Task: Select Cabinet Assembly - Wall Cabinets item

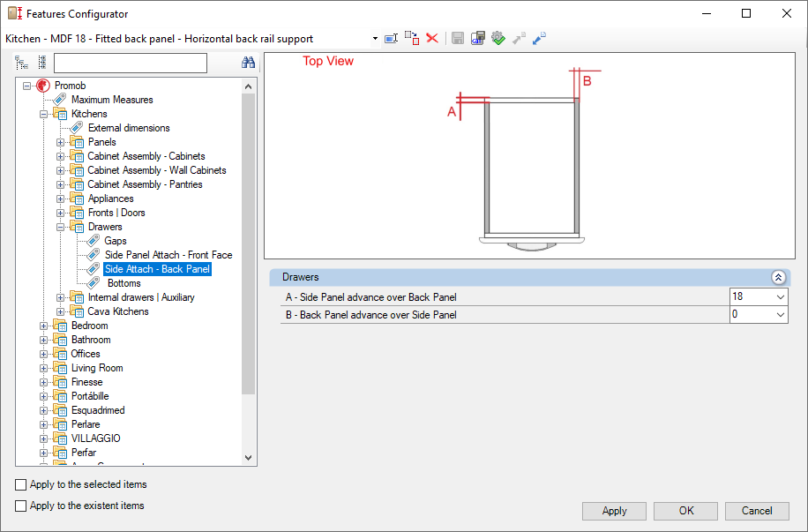Action: point(157,170)
